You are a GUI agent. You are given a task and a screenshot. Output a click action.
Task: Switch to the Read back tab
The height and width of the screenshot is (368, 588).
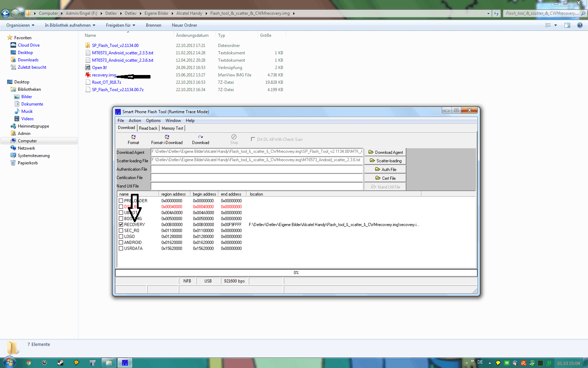[x=148, y=128]
